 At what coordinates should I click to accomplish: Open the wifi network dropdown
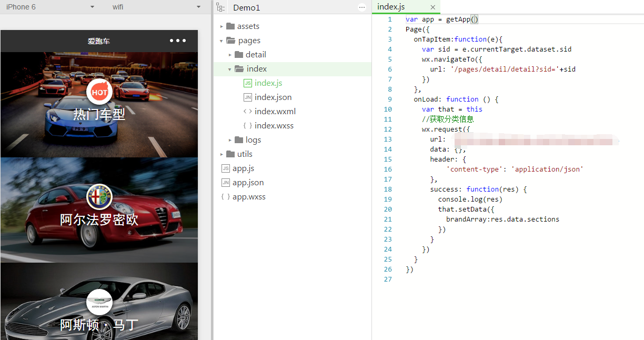pyautogui.click(x=156, y=7)
